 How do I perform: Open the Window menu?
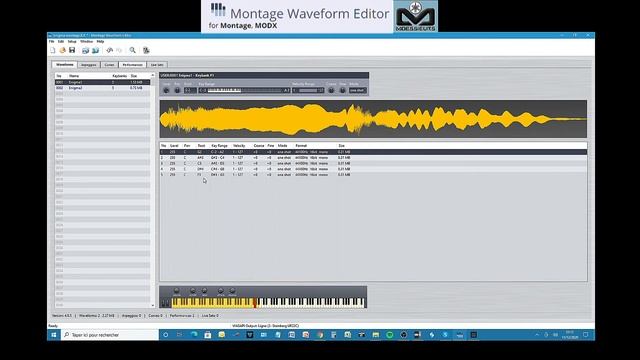coord(86,42)
